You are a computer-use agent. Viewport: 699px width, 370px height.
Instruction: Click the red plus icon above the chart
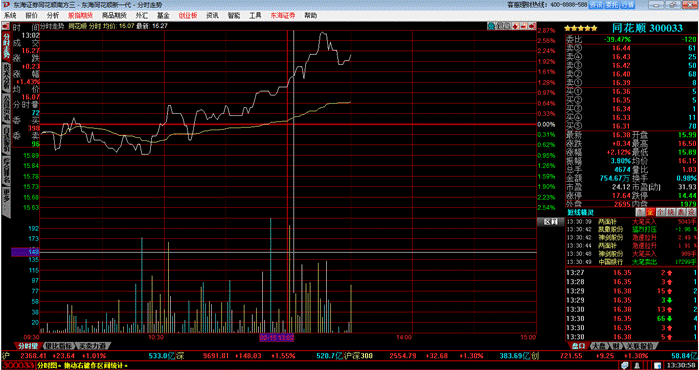pyautogui.click(x=516, y=26)
